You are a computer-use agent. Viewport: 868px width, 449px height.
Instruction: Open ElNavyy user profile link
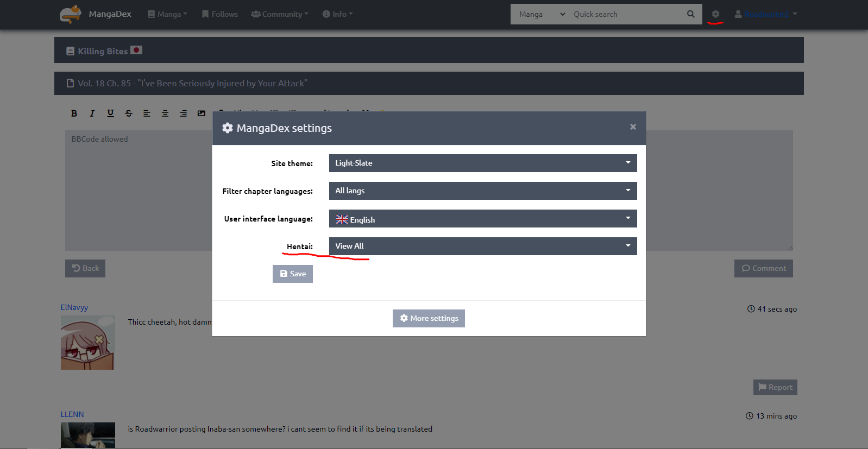74,307
